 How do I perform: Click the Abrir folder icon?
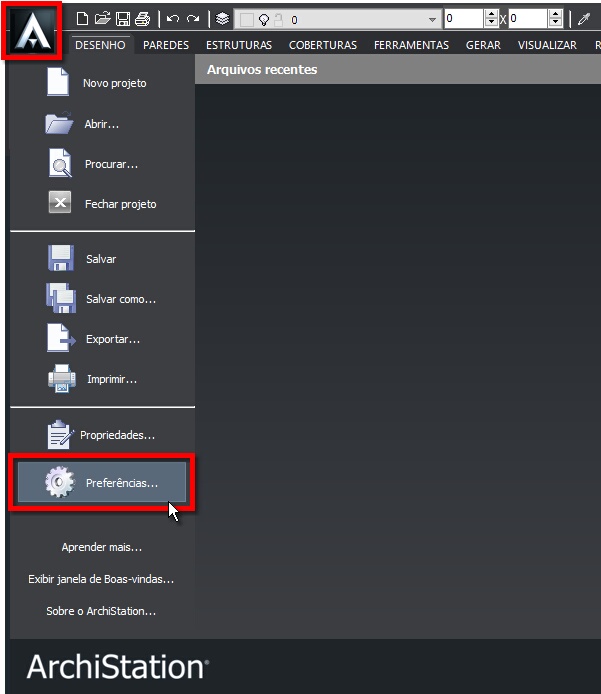point(59,123)
